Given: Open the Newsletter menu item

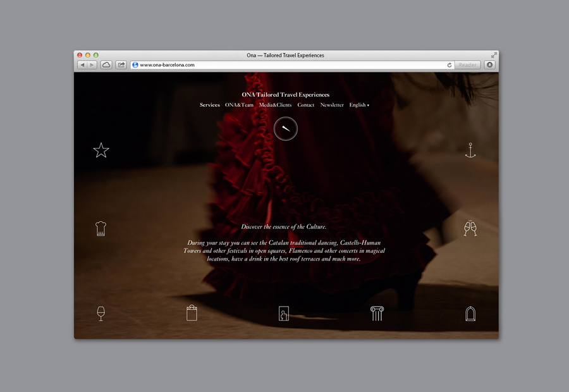Looking at the screenshot, I should click(332, 105).
